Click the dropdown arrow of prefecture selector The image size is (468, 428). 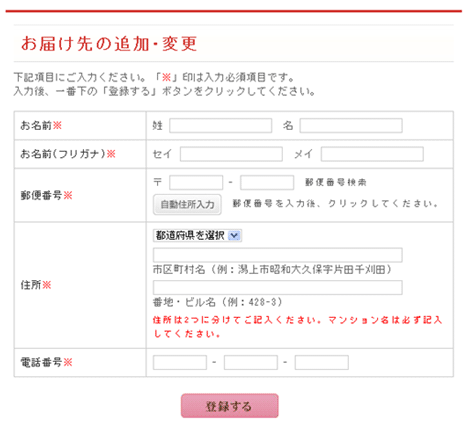(x=234, y=236)
